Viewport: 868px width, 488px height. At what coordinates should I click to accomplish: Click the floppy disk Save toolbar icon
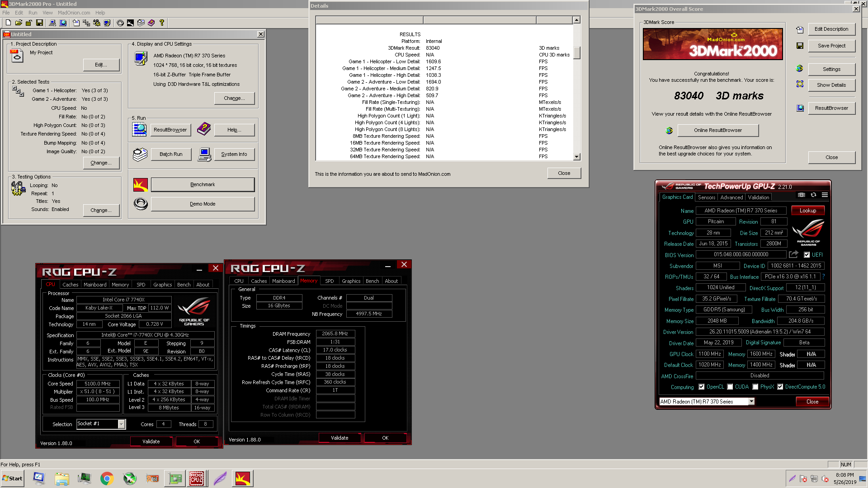click(x=40, y=23)
